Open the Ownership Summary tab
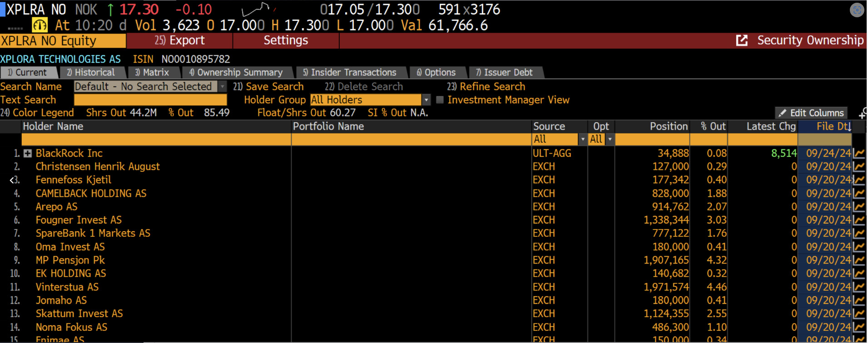 pyautogui.click(x=238, y=72)
